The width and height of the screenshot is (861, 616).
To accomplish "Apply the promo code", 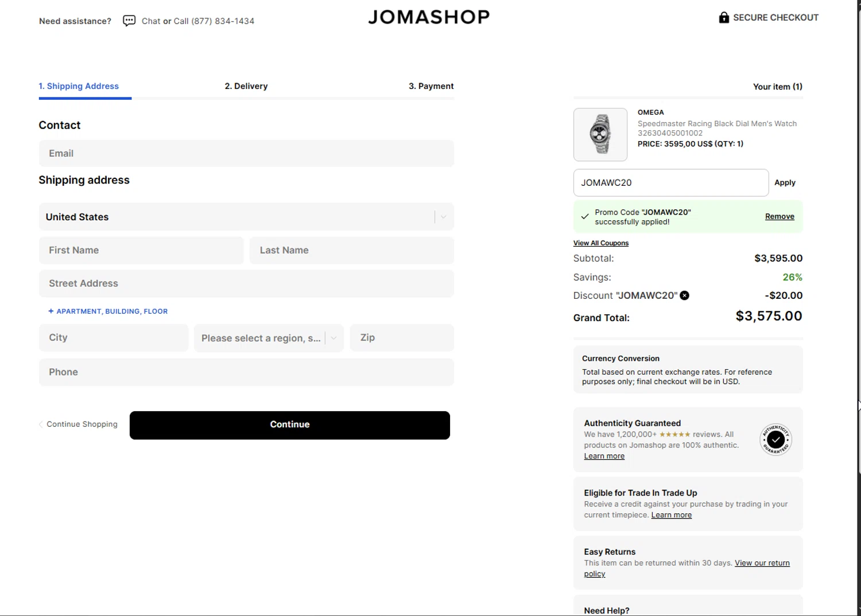I will click(x=785, y=182).
